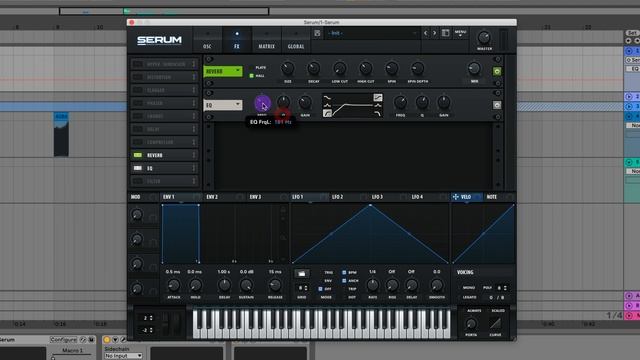The image size is (640, 360).
Task: Enable Reverb in the FX rack list
Action: [x=138, y=155]
